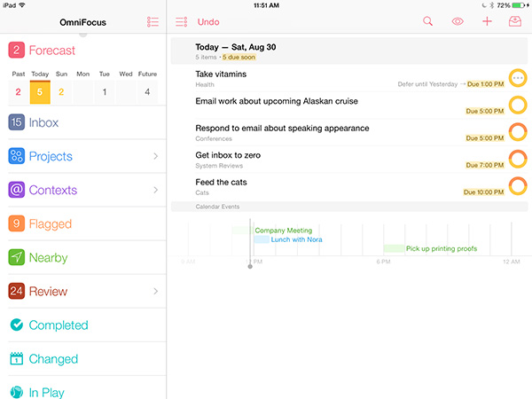The width and height of the screenshot is (532, 399).
Task: Tap the Calendar Events section header
Action: tap(349, 207)
